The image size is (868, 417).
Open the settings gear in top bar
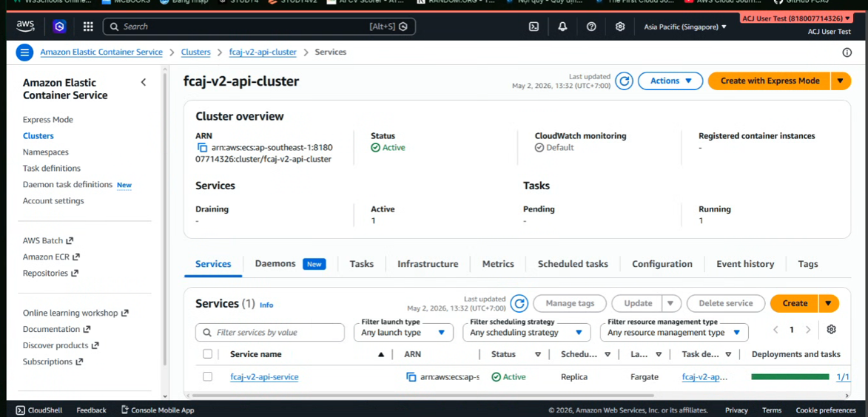621,27
